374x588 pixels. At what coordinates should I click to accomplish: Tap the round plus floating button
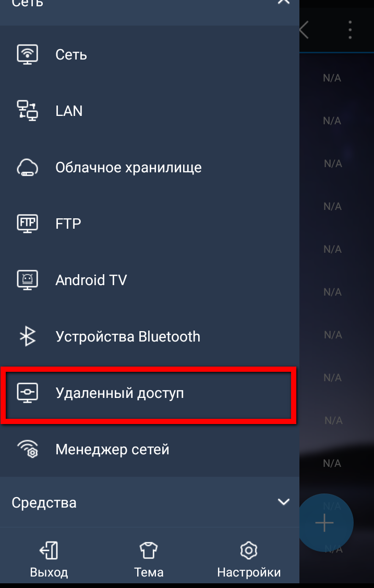click(324, 522)
